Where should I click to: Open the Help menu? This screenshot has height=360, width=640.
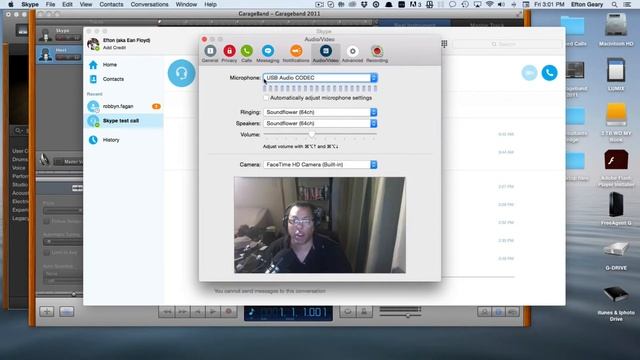pos(210,4)
